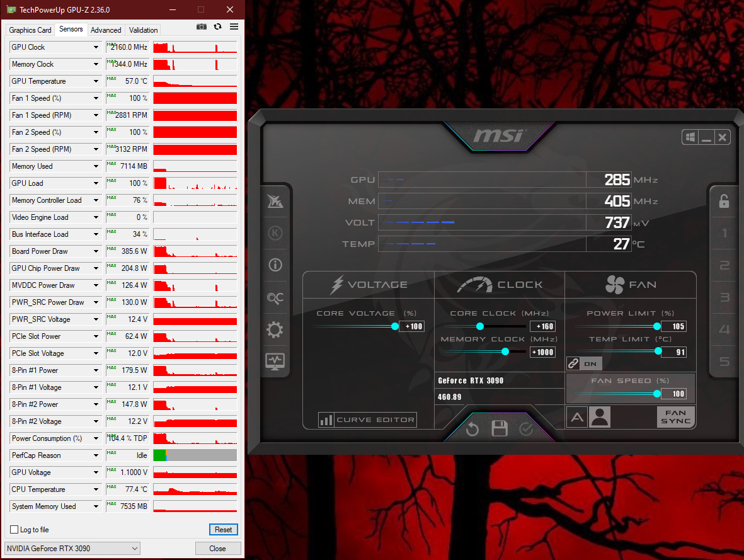
Task: Open Afterburner settings gear icon
Action: click(x=275, y=329)
